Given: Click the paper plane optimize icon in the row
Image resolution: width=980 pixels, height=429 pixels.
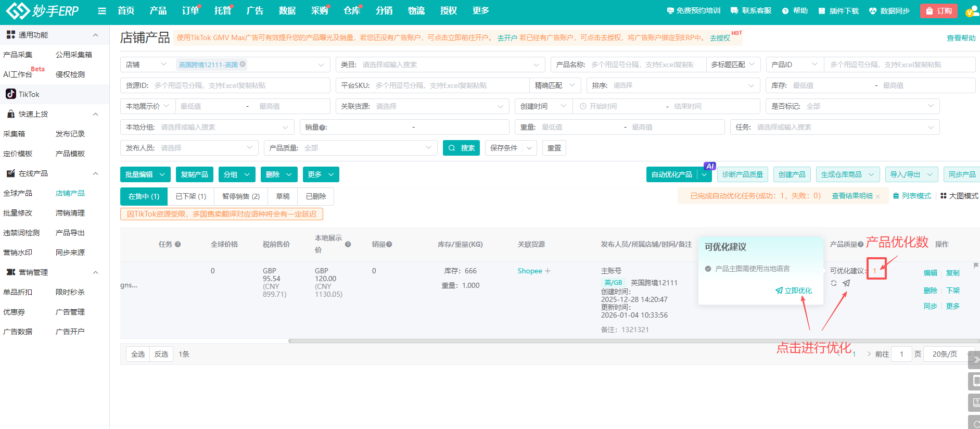Looking at the screenshot, I should pyautogui.click(x=846, y=283).
